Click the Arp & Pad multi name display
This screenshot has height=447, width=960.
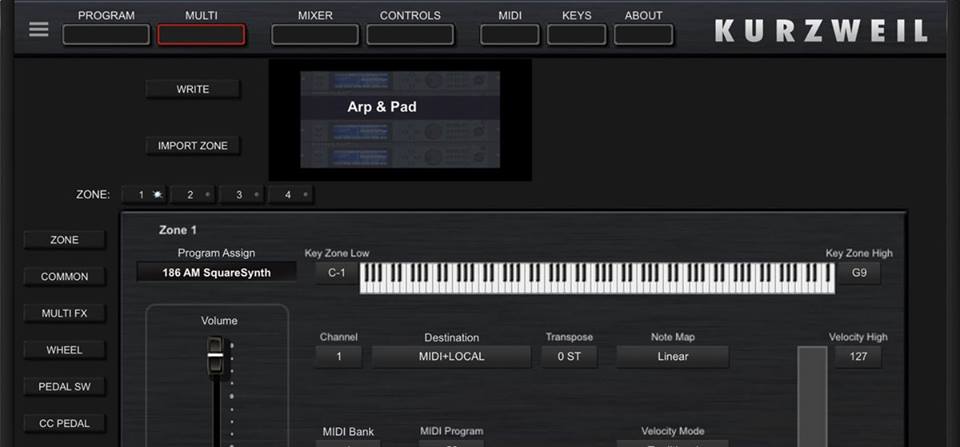pos(400,107)
